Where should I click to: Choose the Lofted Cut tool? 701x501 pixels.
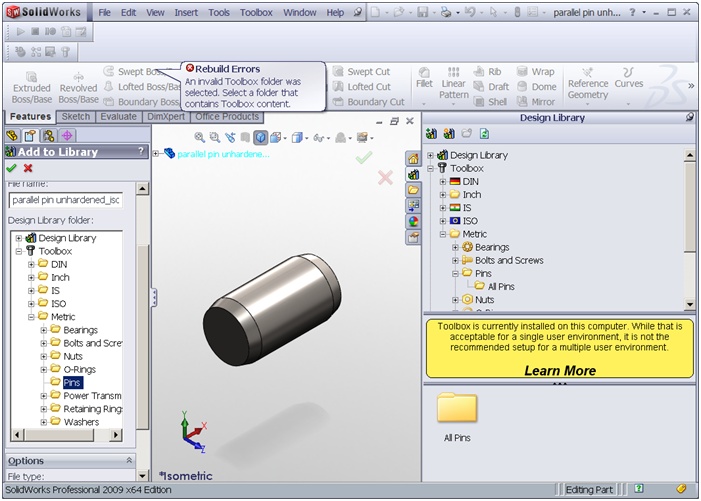point(362,87)
